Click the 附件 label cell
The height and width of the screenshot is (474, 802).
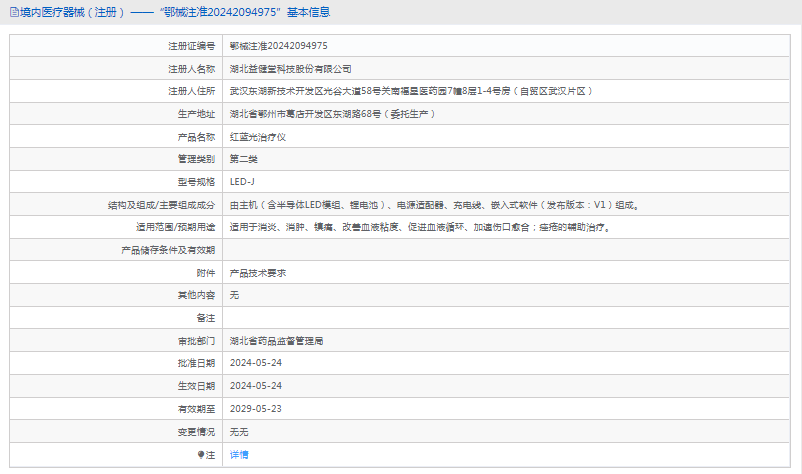click(116, 273)
